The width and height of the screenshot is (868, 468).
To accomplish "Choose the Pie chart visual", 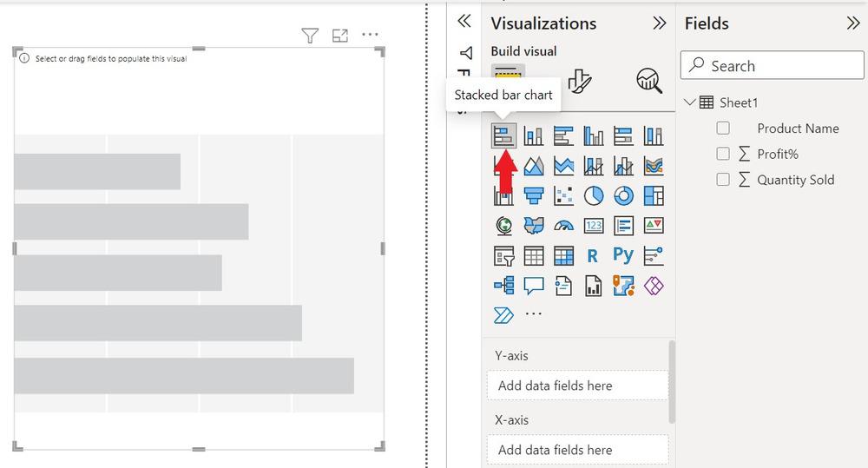I will pos(594,195).
